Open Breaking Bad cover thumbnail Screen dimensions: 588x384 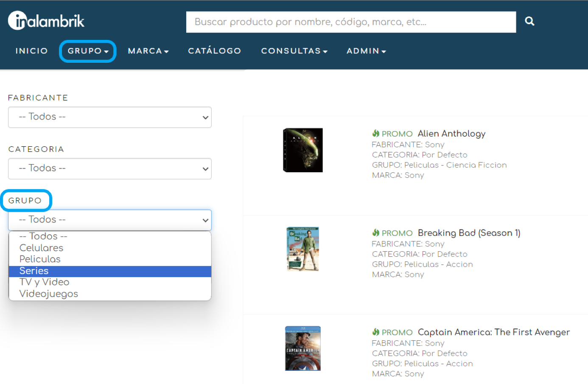click(303, 249)
